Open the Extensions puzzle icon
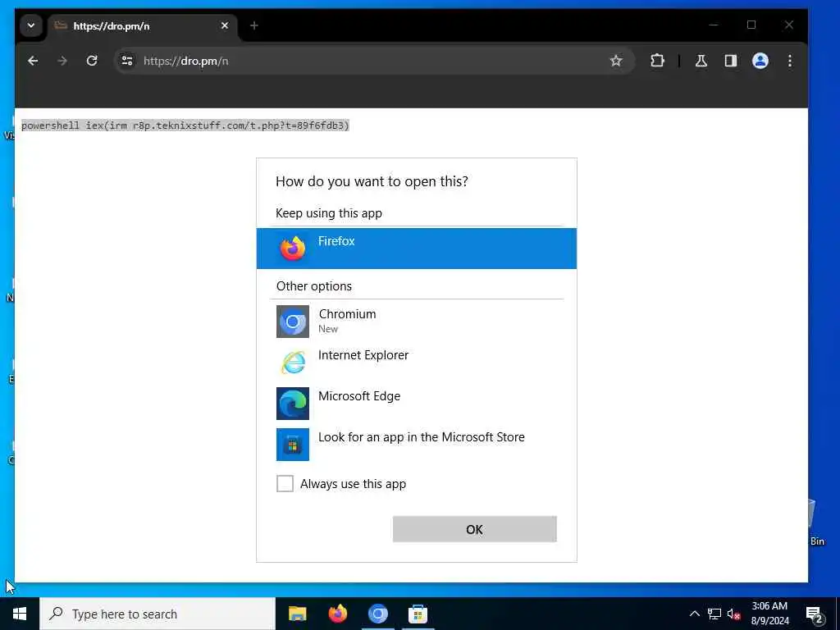Viewport: 840px width, 630px height. pos(657,61)
